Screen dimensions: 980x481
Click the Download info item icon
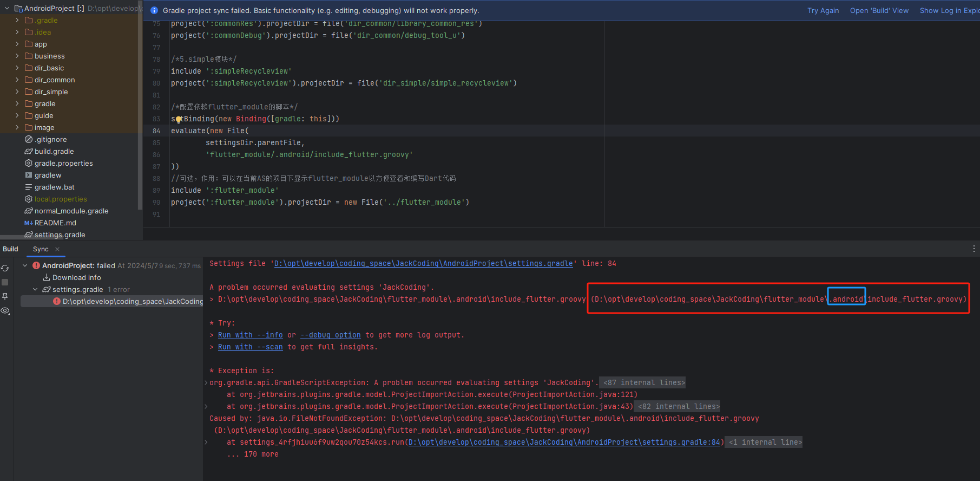(x=47, y=277)
